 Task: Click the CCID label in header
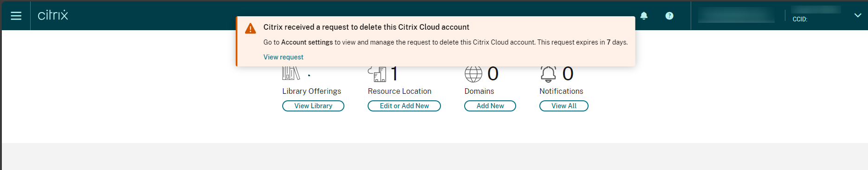tap(800, 20)
